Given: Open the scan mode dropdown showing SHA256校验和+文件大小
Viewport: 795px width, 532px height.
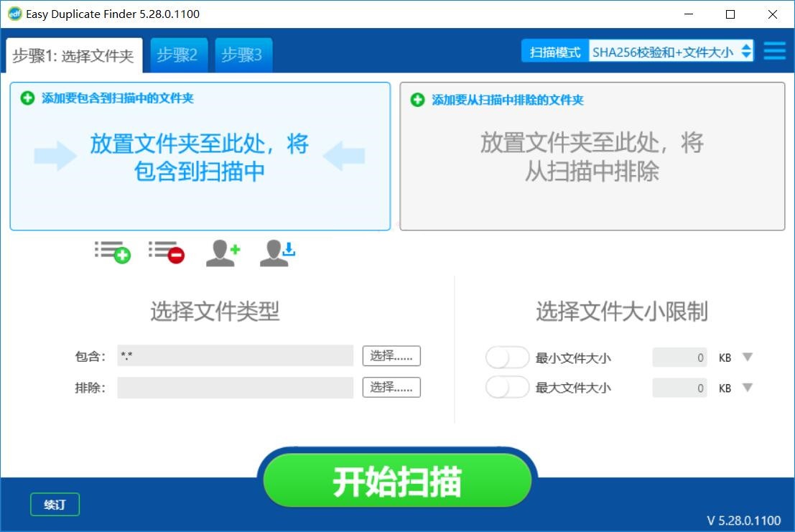Looking at the screenshot, I should click(x=664, y=51).
